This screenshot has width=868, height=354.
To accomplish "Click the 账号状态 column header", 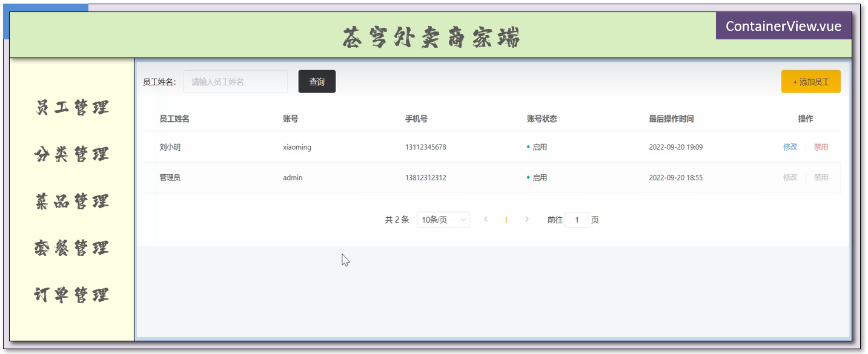I will 542,119.
